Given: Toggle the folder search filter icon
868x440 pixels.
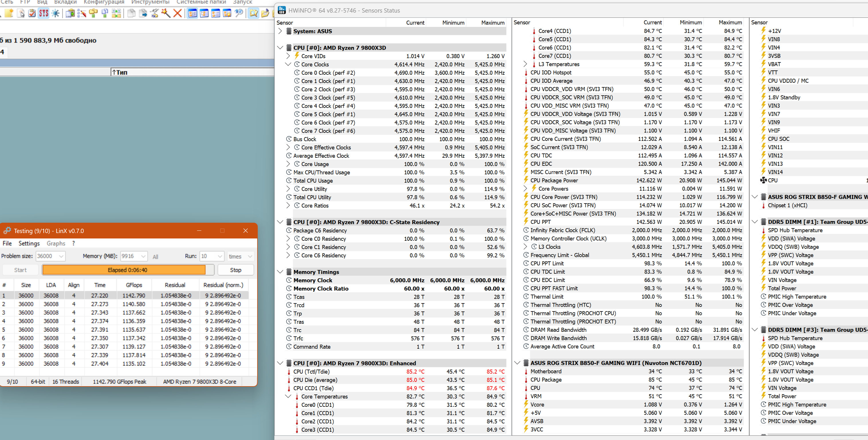Looking at the screenshot, I should pyautogui.click(x=253, y=13).
